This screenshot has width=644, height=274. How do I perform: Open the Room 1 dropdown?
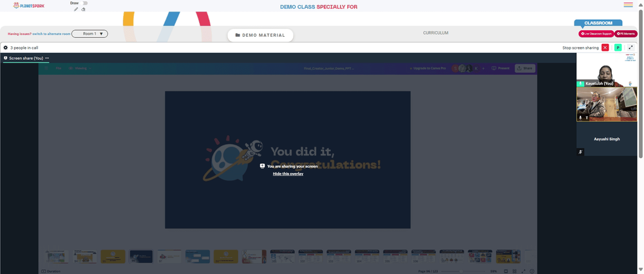click(x=90, y=33)
